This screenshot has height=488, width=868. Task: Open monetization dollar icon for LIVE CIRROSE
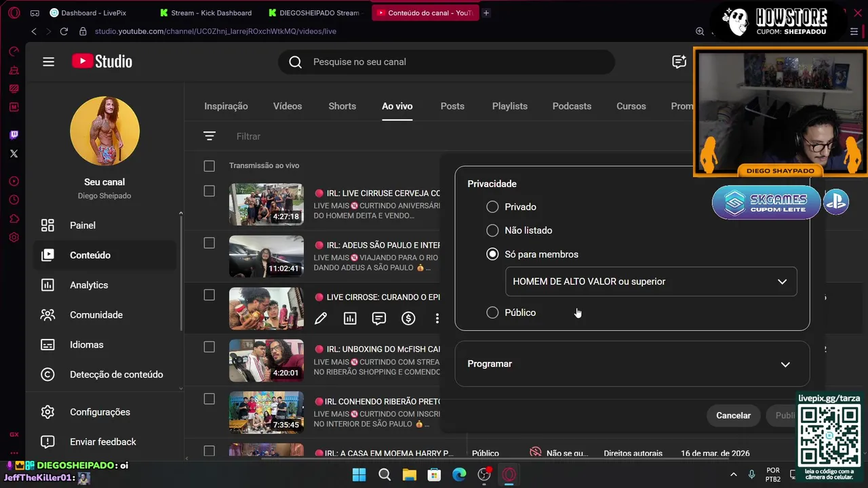coord(408,318)
